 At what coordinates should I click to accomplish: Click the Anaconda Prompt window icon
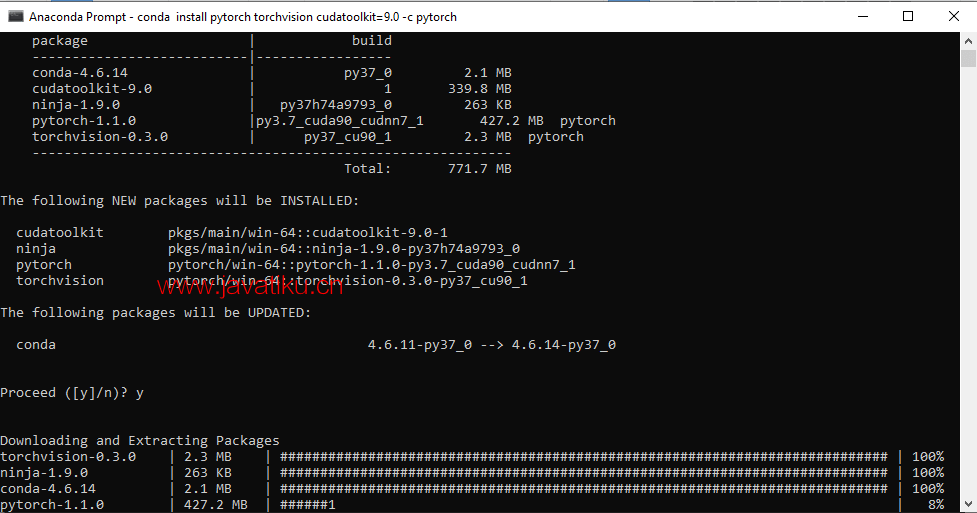coord(16,17)
